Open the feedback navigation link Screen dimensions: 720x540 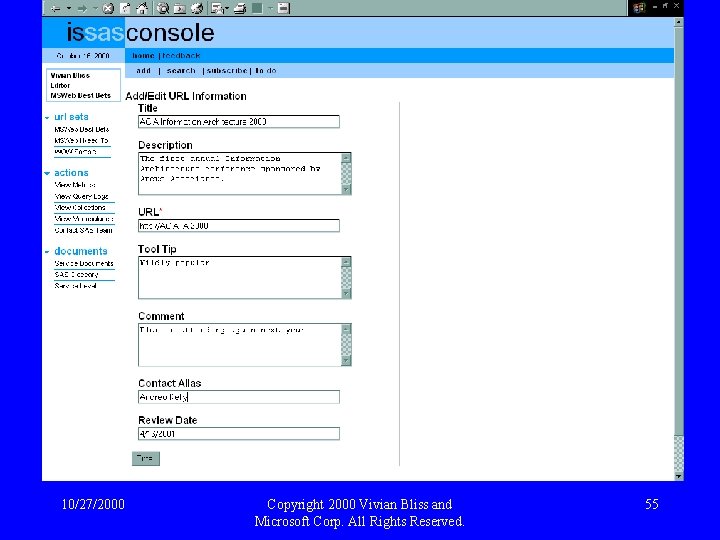click(181, 56)
